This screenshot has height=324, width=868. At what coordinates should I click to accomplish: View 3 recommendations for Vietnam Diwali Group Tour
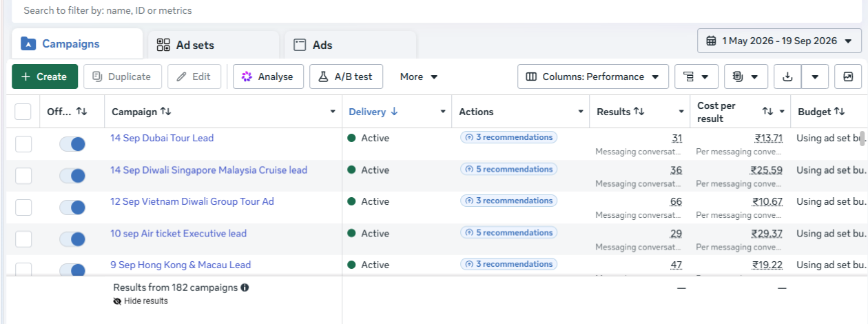[x=508, y=201]
